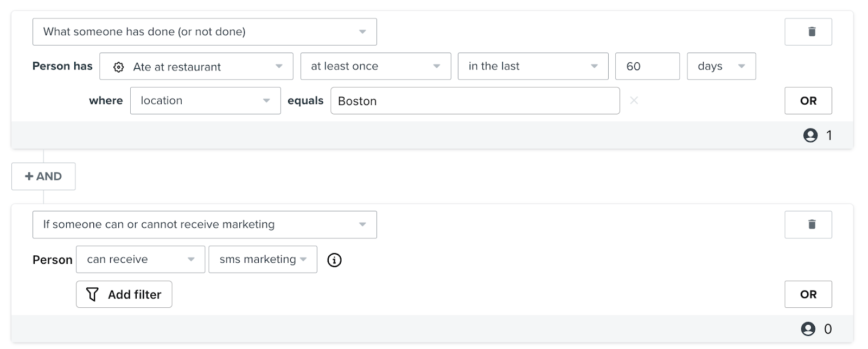Open the 'at least once' frequency dropdown
This screenshot has width=868, height=349.
[x=375, y=66]
